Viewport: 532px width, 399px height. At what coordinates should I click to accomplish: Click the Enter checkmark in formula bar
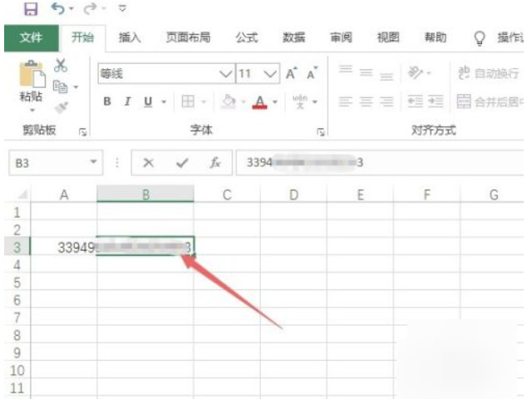tap(182, 163)
